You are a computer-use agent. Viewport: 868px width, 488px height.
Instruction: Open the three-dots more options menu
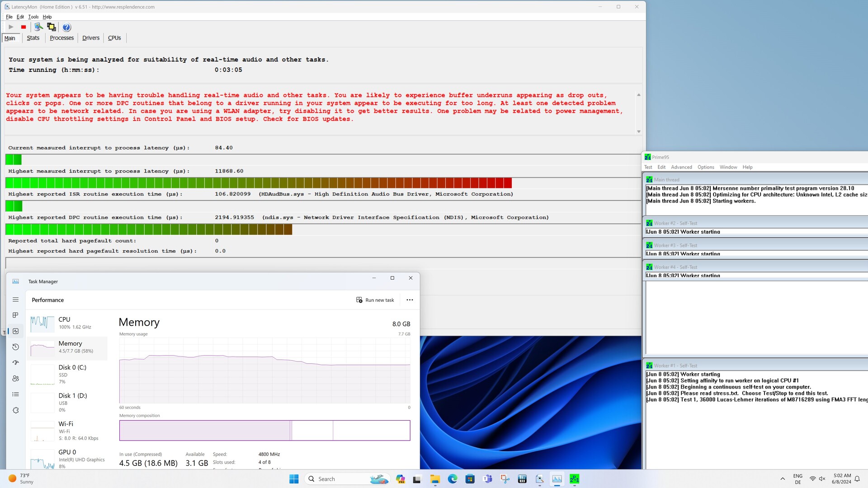pyautogui.click(x=410, y=300)
